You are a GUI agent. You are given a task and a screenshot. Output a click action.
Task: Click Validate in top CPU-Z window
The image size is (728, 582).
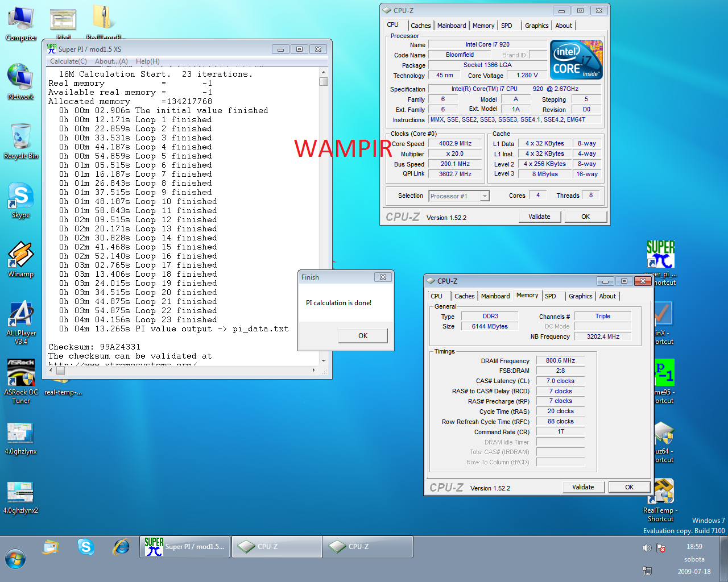tap(539, 217)
